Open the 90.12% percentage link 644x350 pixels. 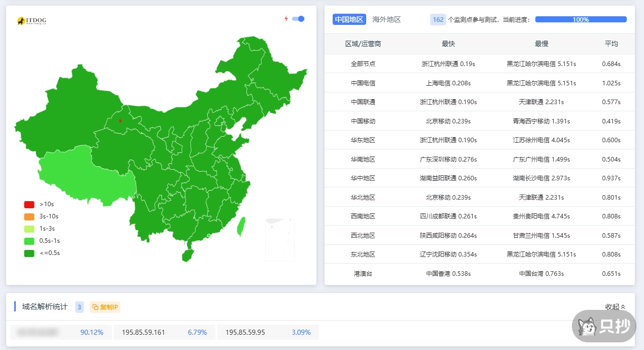92,332
